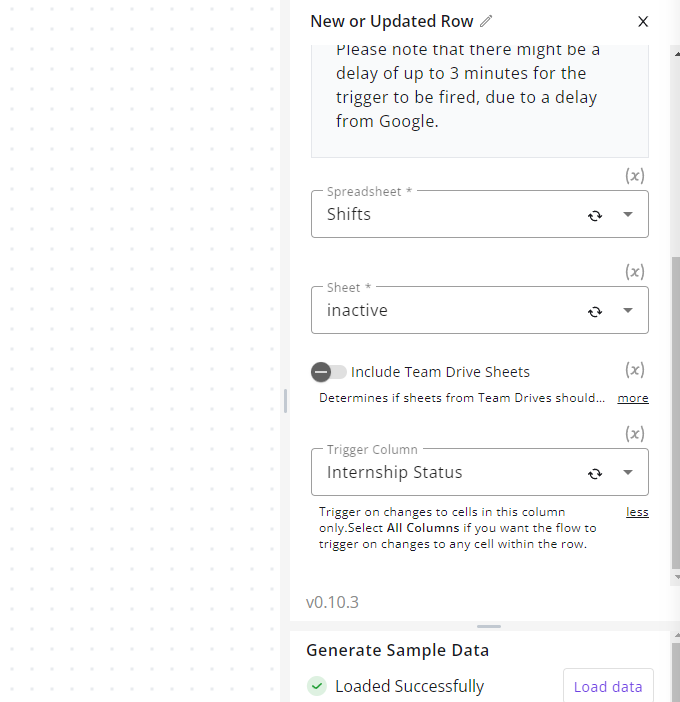Enable dynamic value (x) for Trigger Column
Screen dimensions: 680x702
click(x=635, y=433)
